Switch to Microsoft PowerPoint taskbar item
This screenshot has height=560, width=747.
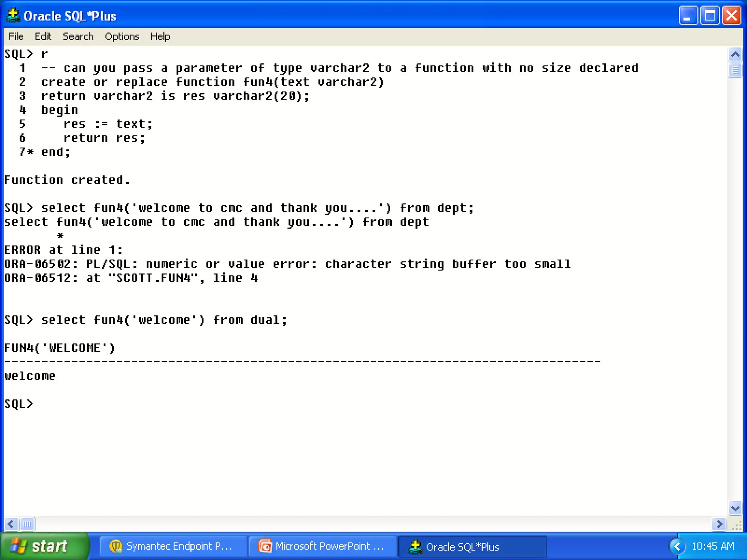[322, 546]
